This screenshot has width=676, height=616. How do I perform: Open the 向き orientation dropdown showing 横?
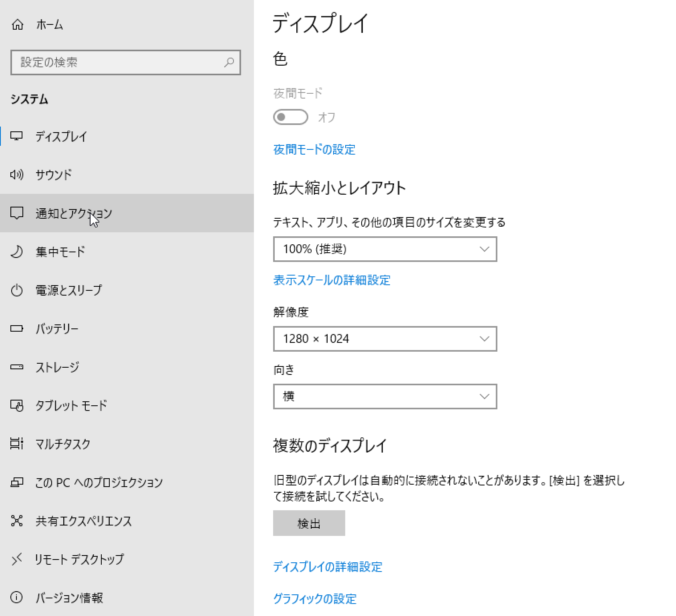[x=385, y=397]
